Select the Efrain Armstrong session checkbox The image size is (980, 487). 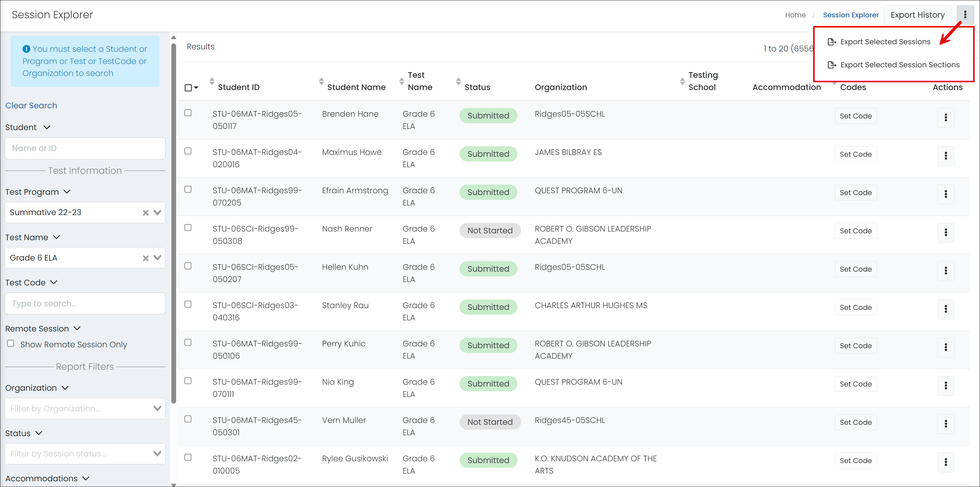click(x=188, y=189)
